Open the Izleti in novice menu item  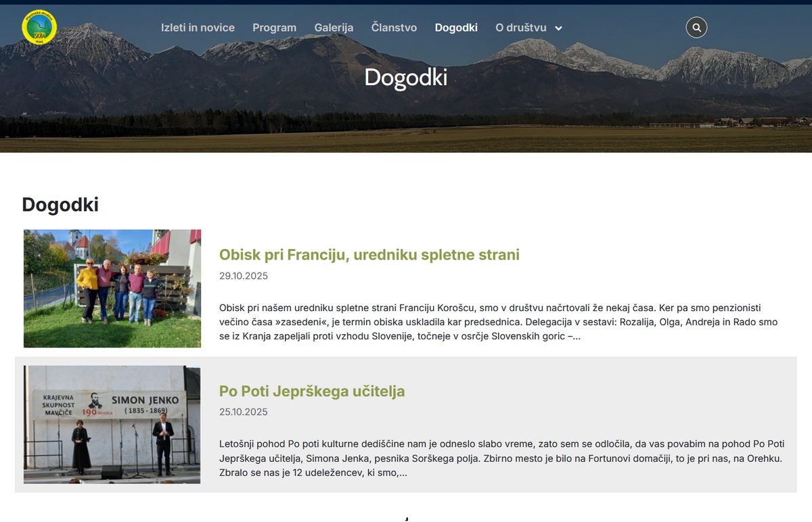pos(198,28)
